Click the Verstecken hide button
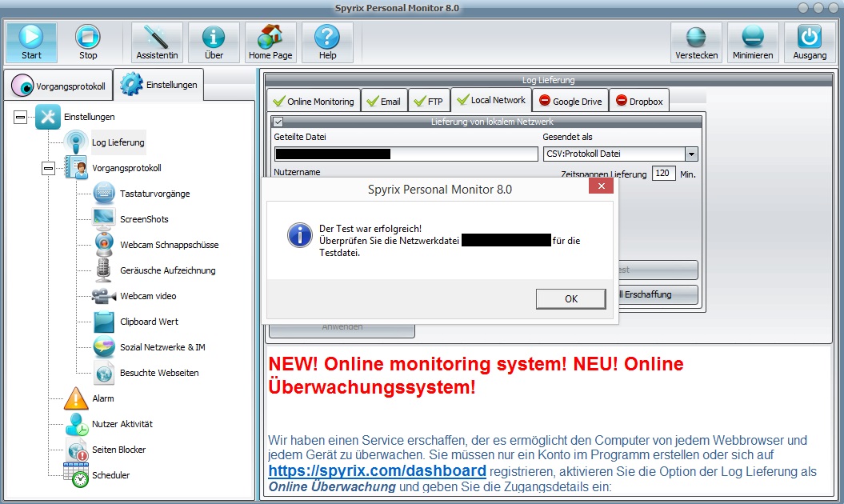This screenshot has height=504, width=844. pyautogui.click(x=697, y=42)
